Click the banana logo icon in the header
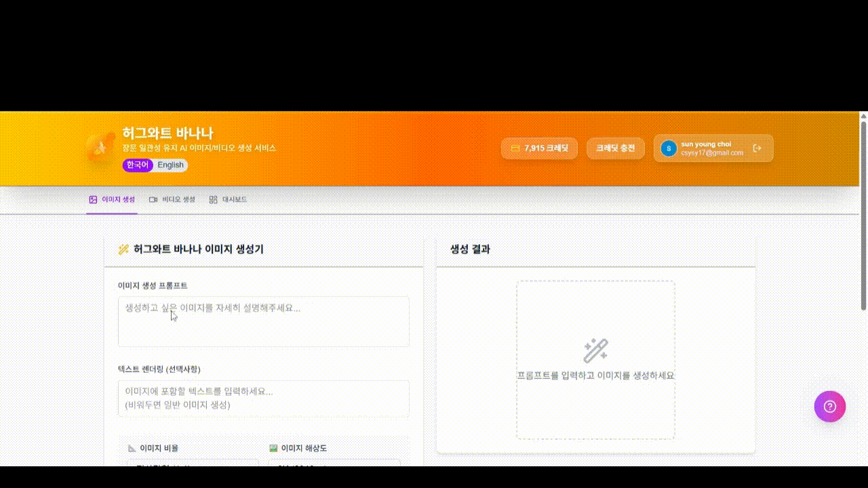The height and width of the screenshot is (488, 868). pyautogui.click(x=100, y=147)
